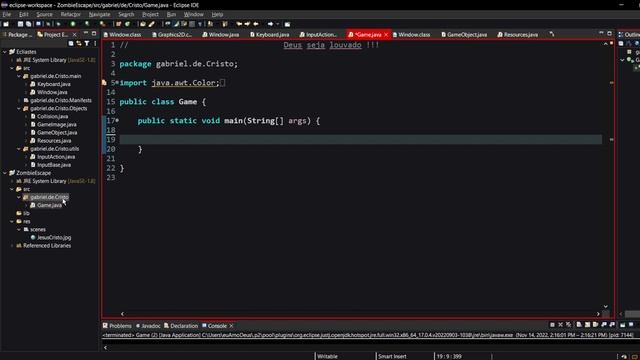Image resolution: width=640 pixels, height=360 pixels.
Task: Collapse the res folder in ZombieEscape
Action: 12,222
